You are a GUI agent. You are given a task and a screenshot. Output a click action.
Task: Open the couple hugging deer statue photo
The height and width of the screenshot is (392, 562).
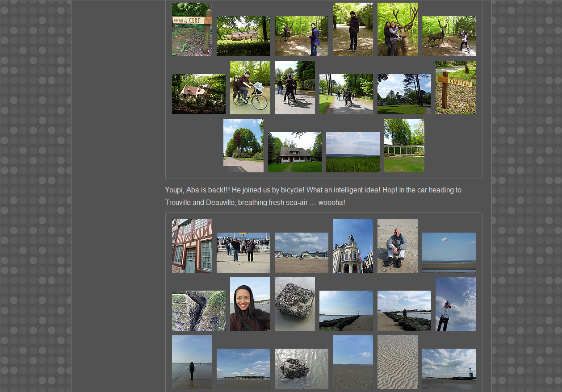click(x=397, y=29)
